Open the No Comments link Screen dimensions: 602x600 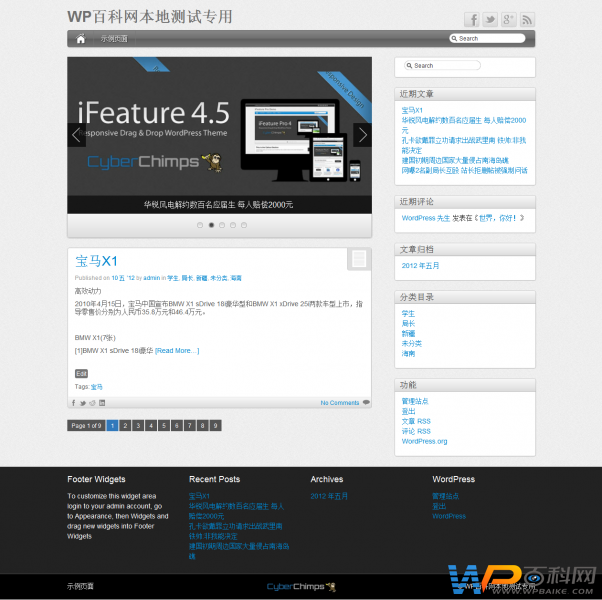tap(340, 403)
